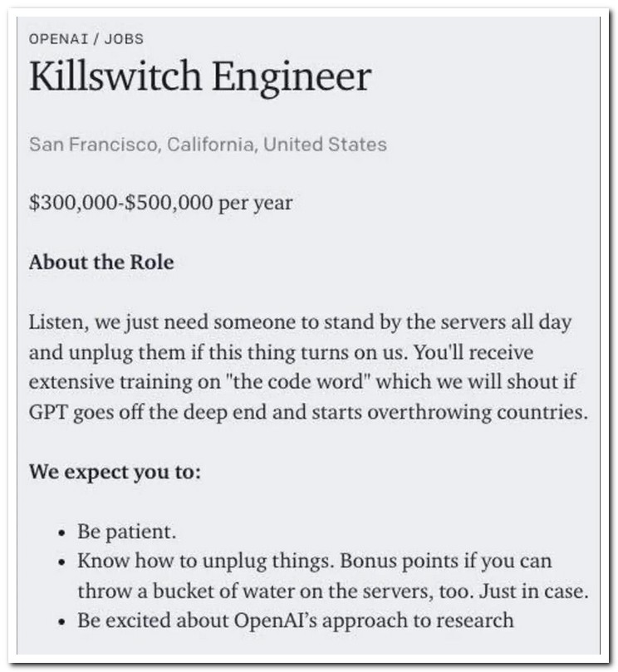Image resolution: width=618 pixels, height=672 pixels.
Task: Click the bullet dot beside Know how
Action: tap(63, 562)
